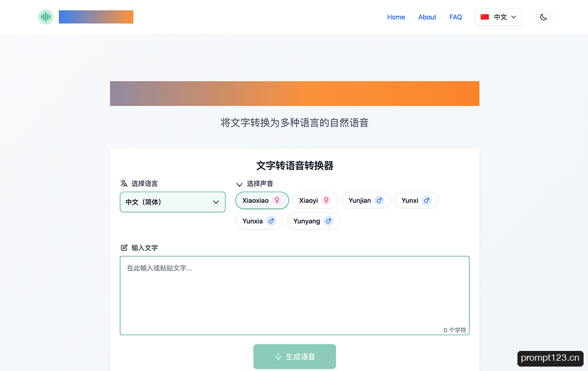Open the About page link
The width and height of the screenshot is (588, 371).
[427, 17]
